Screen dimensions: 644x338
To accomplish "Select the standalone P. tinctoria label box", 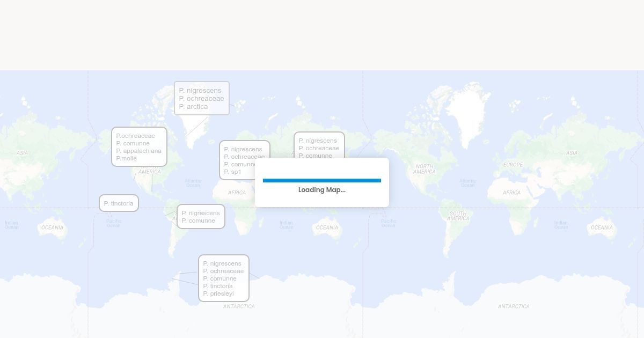I will [119, 203].
